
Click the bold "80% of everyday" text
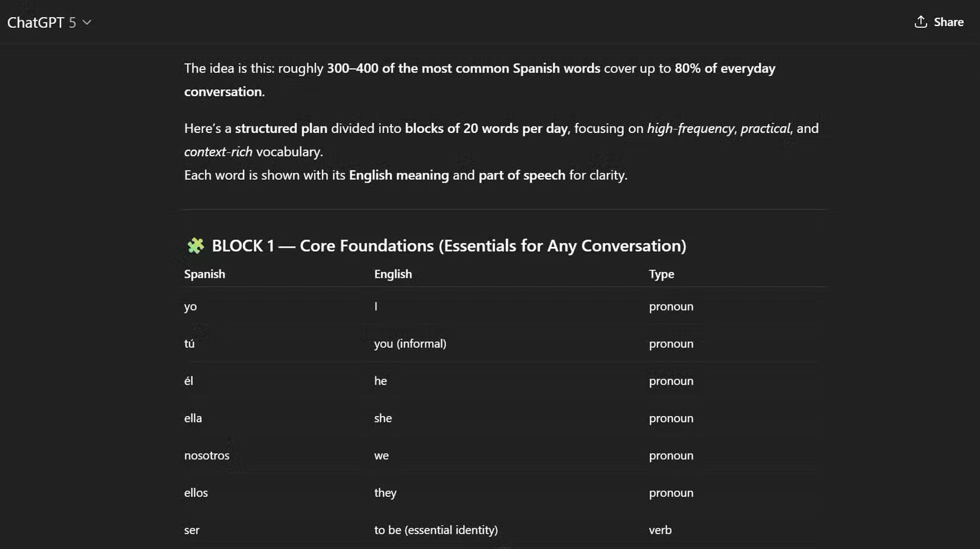[725, 68]
